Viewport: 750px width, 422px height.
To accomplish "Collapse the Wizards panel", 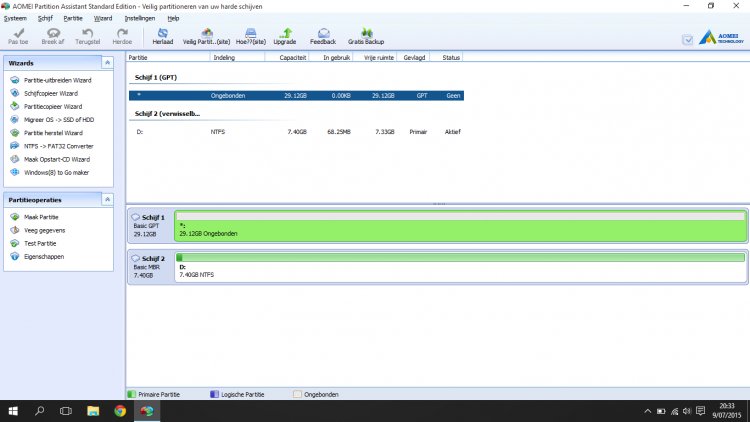I will click(108, 63).
